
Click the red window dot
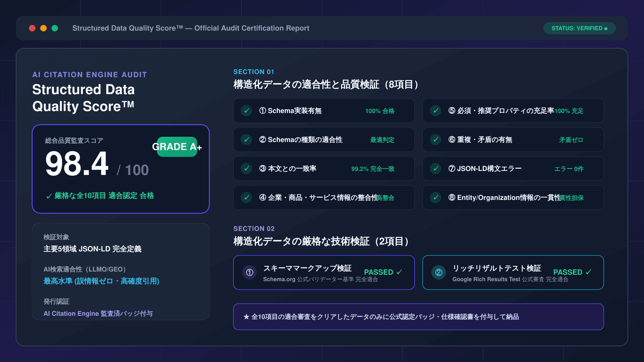[x=32, y=28]
